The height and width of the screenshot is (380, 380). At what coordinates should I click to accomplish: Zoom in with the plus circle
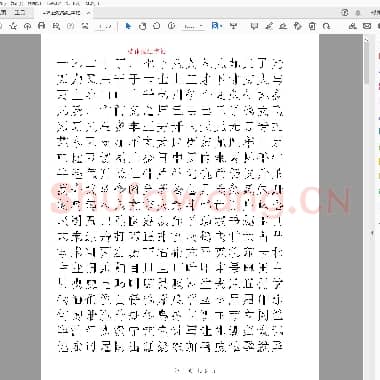click(x=171, y=26)
